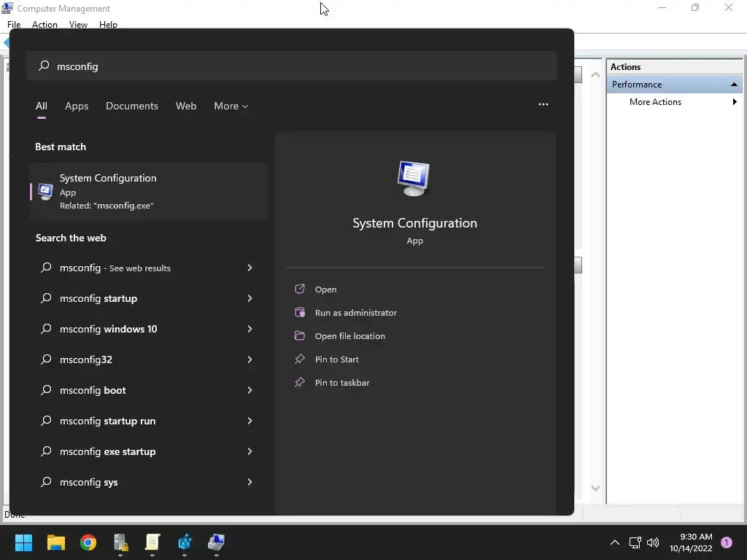
Task: Click the msconfig search input field
Action: (x=292, y=66)
